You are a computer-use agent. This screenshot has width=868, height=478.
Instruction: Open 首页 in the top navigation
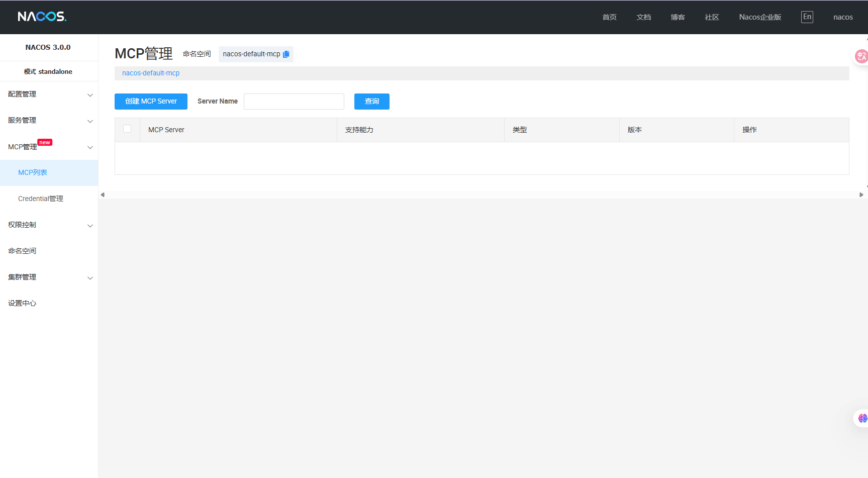[x=609, y=17]
